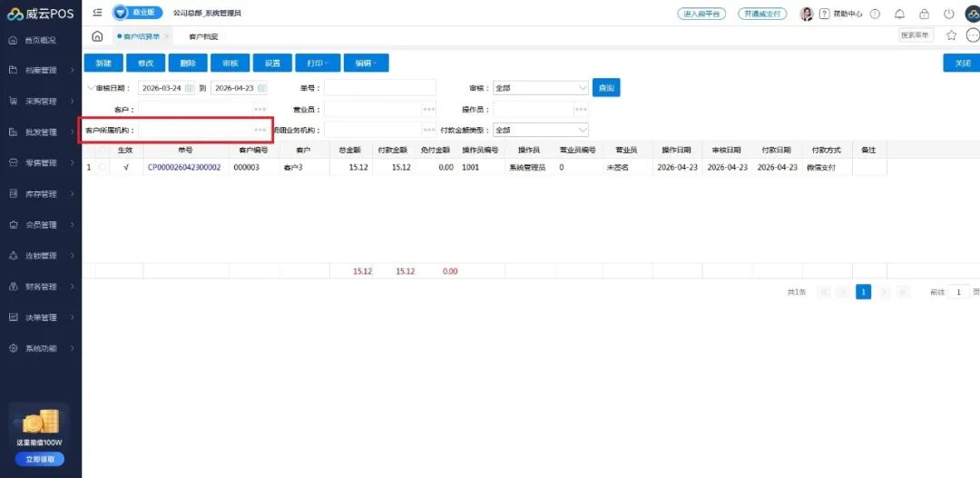The height and width of the screenshot is (478, 980).
Task: Open the 审核 status dropdown
Action: click(541, 88)
